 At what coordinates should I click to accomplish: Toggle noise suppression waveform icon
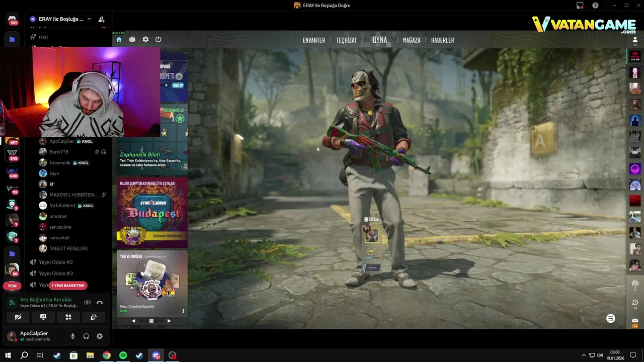point(88,302)
